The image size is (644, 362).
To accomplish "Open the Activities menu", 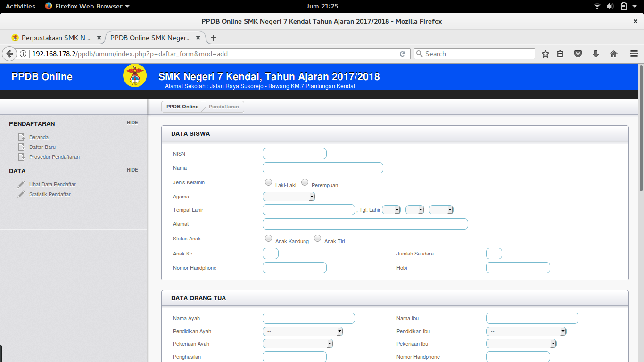I will (x=20, y=6).
